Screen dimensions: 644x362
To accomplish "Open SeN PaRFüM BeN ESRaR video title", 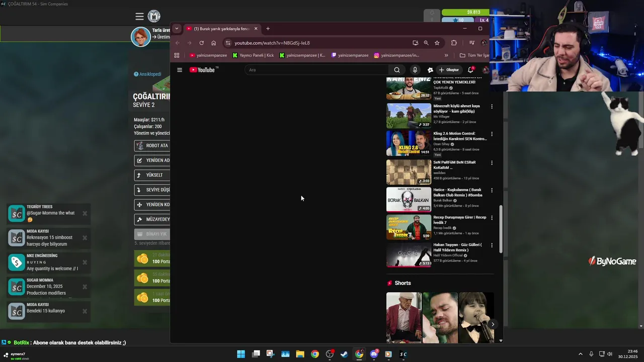I will (454, 165).
